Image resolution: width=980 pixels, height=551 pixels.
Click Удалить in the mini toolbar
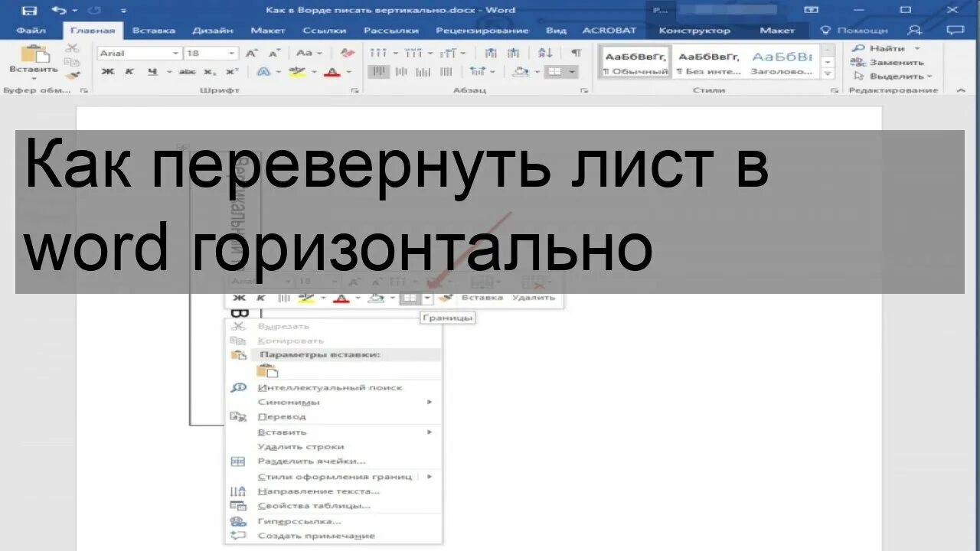point(534,298)
